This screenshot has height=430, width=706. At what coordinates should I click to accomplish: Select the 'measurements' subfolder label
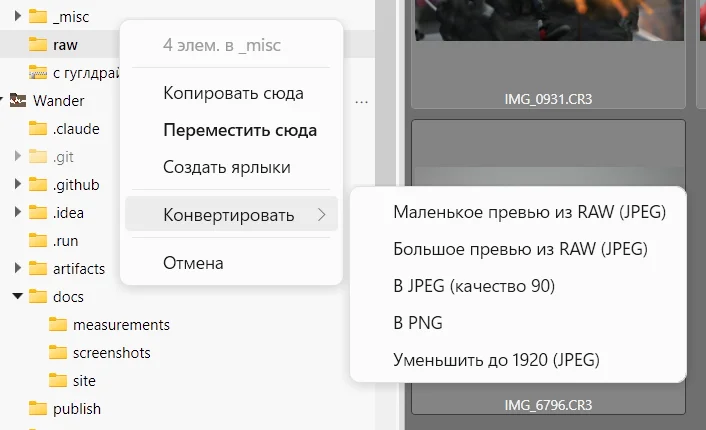122,325
